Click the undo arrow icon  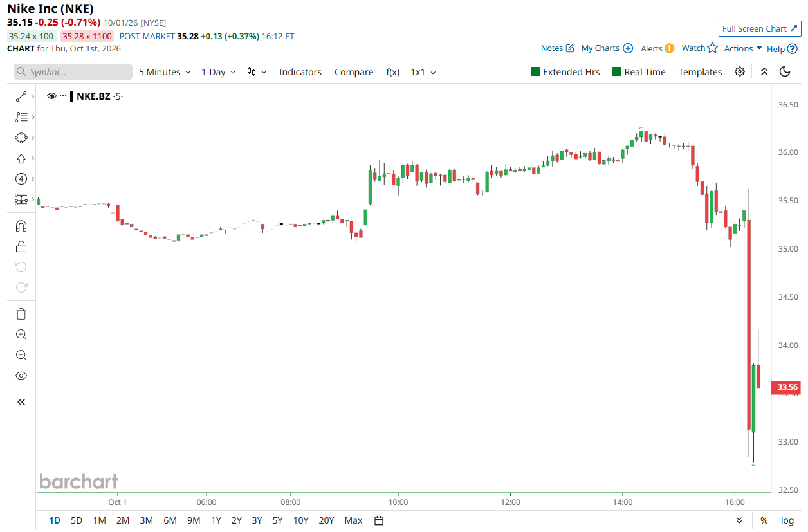[21, 267]
